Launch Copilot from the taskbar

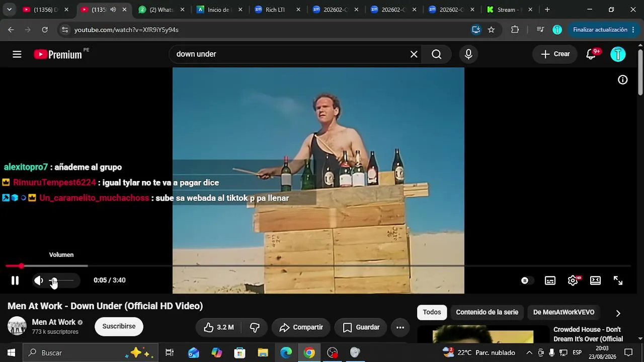pos(217,352)
